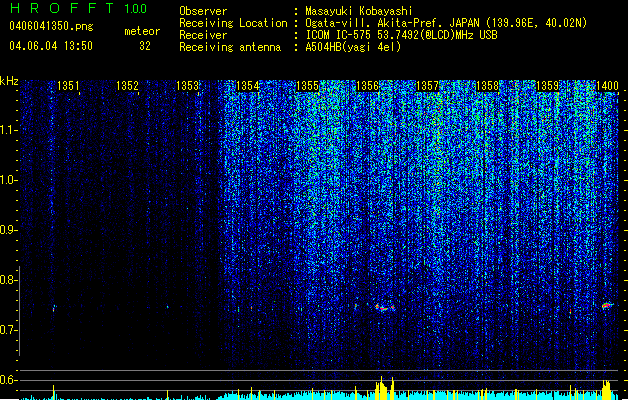Click the antenna A504HB(yagi 4el) text
The height and width of the screenshot is (400, 629).
click(353, 47)
